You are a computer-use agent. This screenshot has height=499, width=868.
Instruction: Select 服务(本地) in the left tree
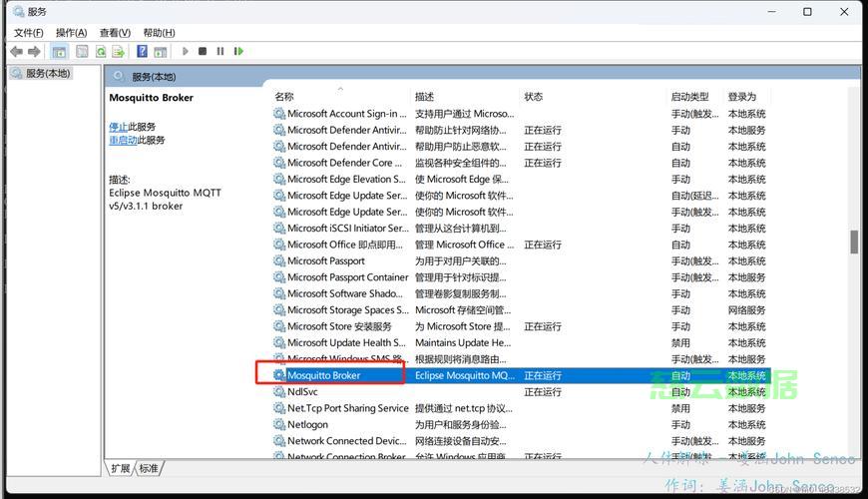click(47, 73)
